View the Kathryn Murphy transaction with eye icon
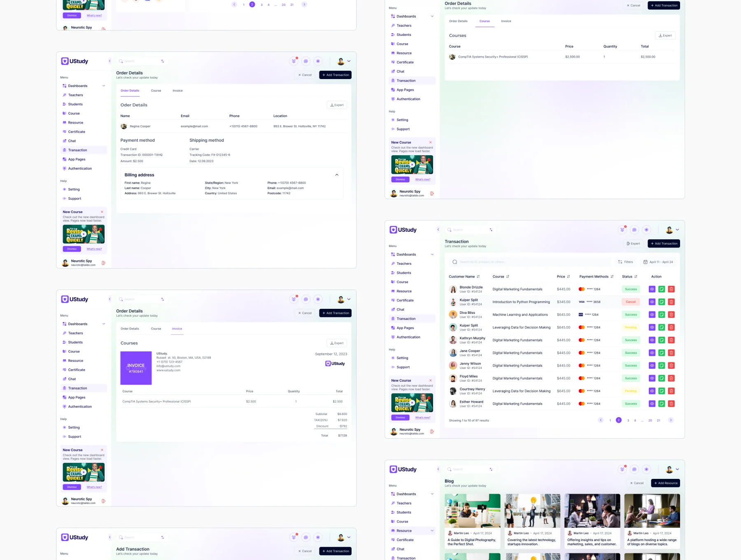 tap(652, 340)
